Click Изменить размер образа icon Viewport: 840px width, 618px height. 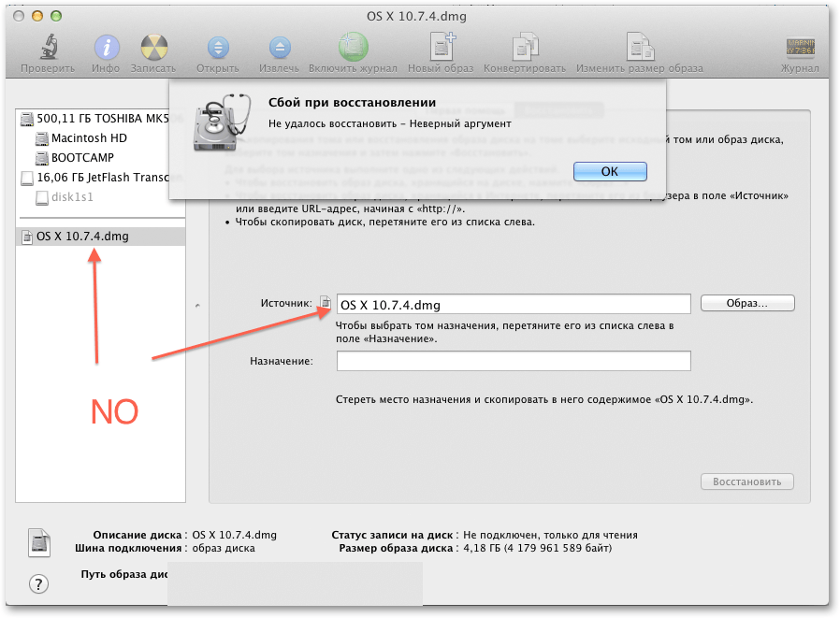pyautogui.click(x=640, y=47)
